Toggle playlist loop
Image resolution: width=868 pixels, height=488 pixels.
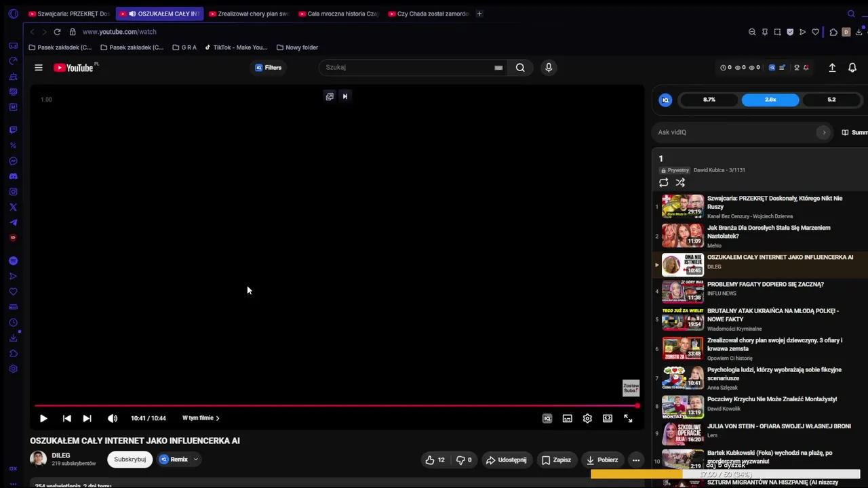point(664,182)
